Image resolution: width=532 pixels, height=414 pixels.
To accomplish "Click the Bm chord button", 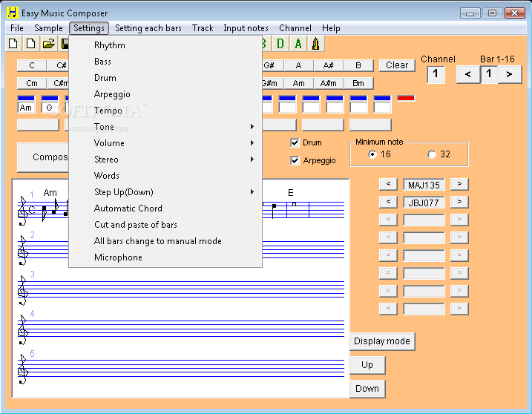I will tap(358, 83).
